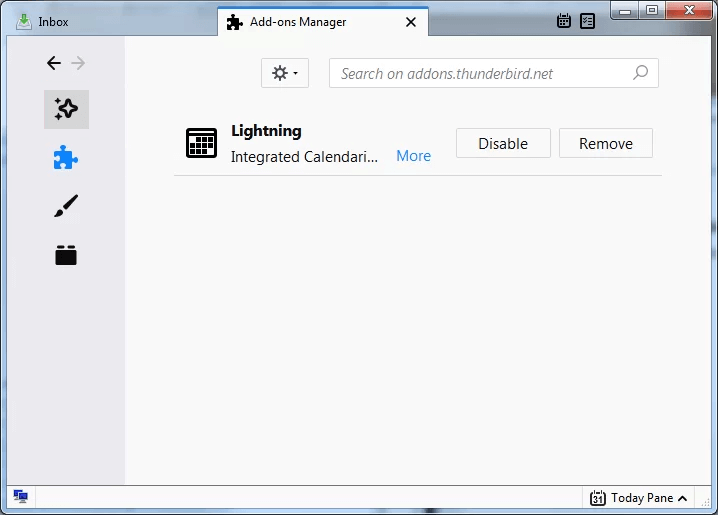718x515 pixels.
Task: Open the gear tools dropdown
Action: tap(285, 73)
